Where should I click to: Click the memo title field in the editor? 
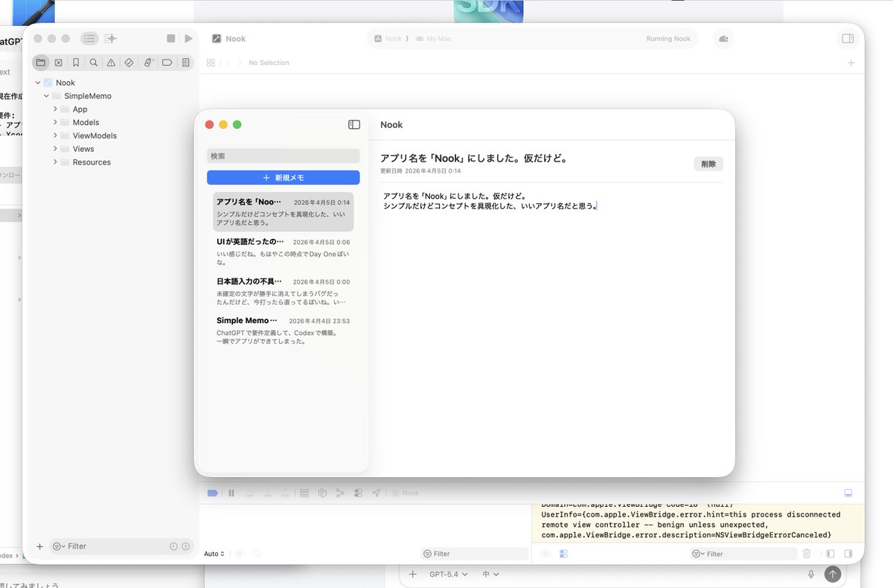point(474,159)
